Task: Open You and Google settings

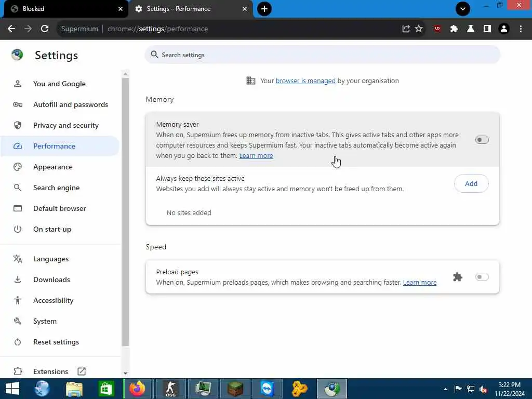Action: (60, 84)
